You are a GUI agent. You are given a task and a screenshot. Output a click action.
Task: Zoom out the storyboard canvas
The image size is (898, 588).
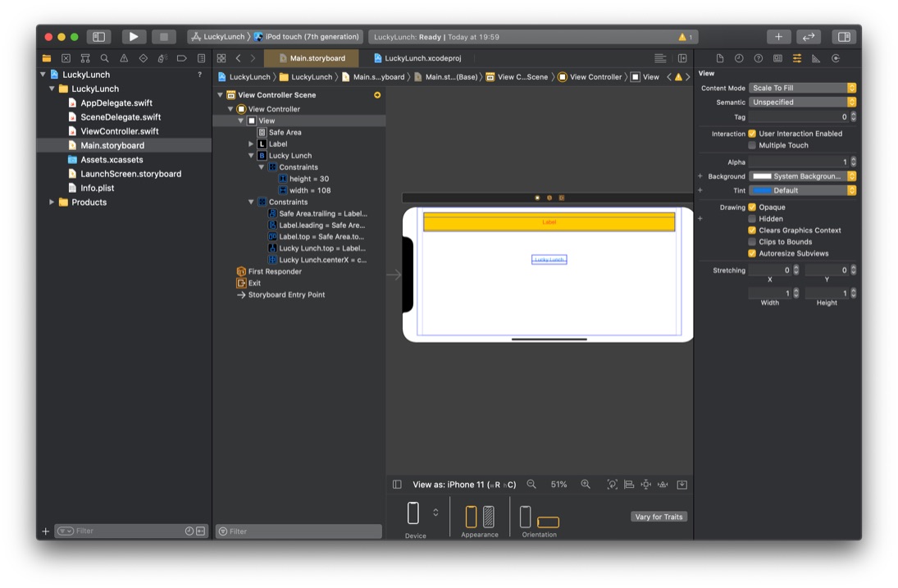coord(531,485)
